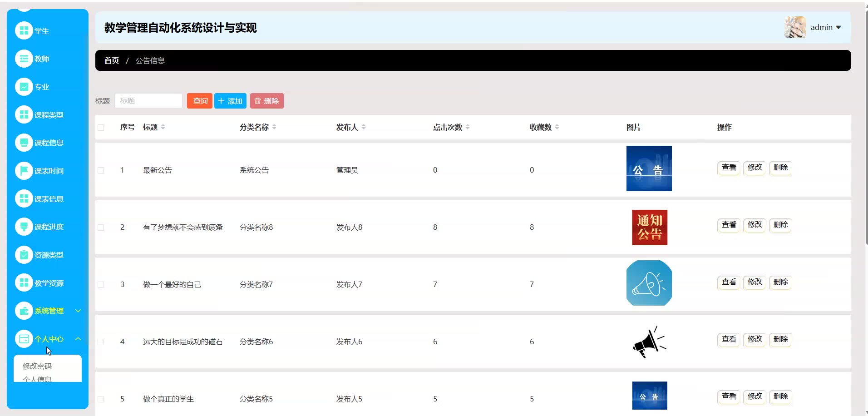
Task: Click the 系统管理 sidebar icon
Action: pos(24,311)
